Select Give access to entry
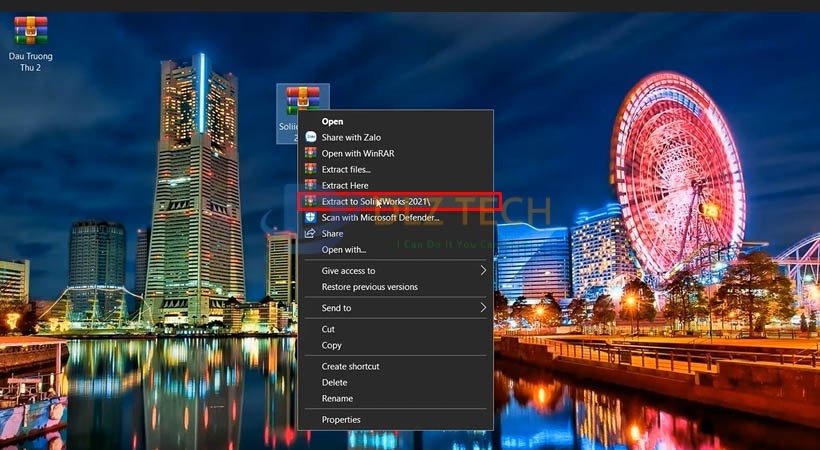 click(x=348, y=271)
